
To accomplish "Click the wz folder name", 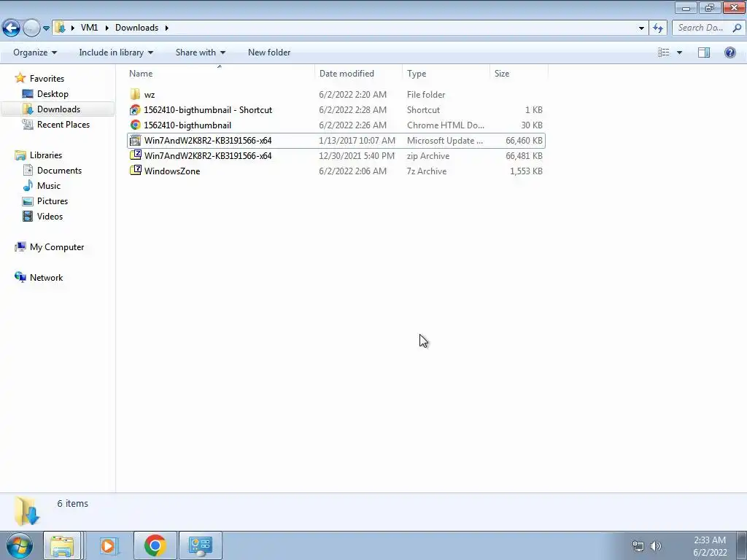I will 150,95.
